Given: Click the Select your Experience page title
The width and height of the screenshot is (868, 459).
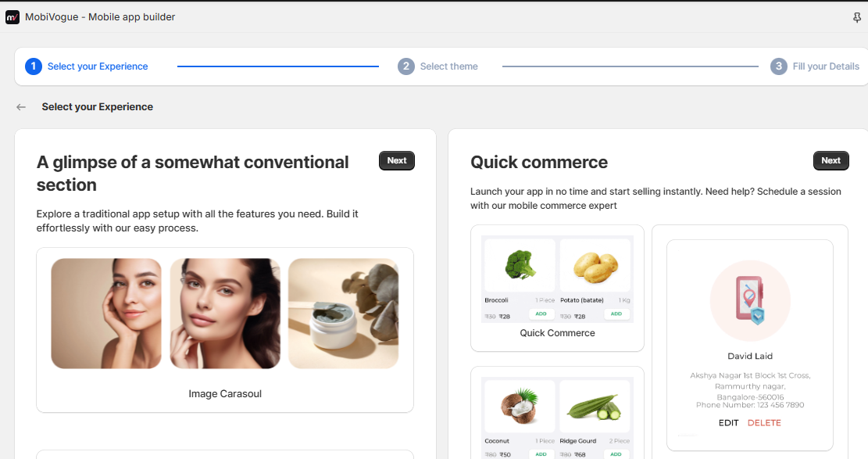Looking at the screenshot, I should (98, 107).
